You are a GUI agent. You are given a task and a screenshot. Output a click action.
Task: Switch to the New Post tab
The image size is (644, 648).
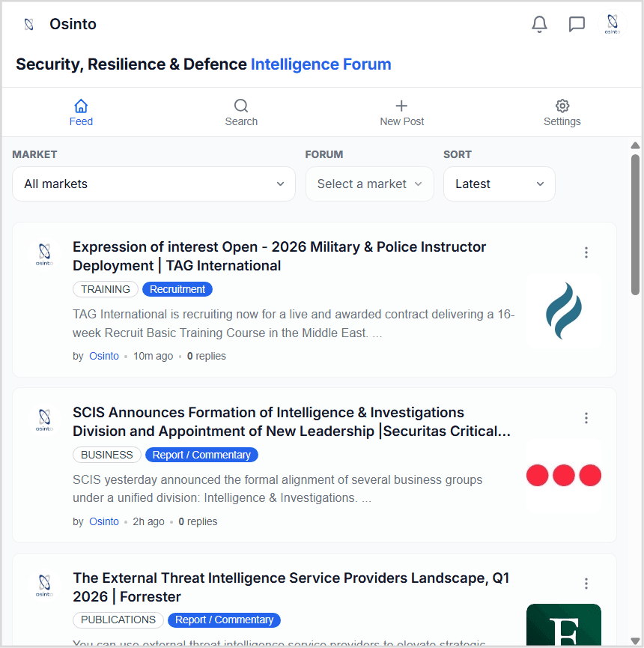coord(401,112)
